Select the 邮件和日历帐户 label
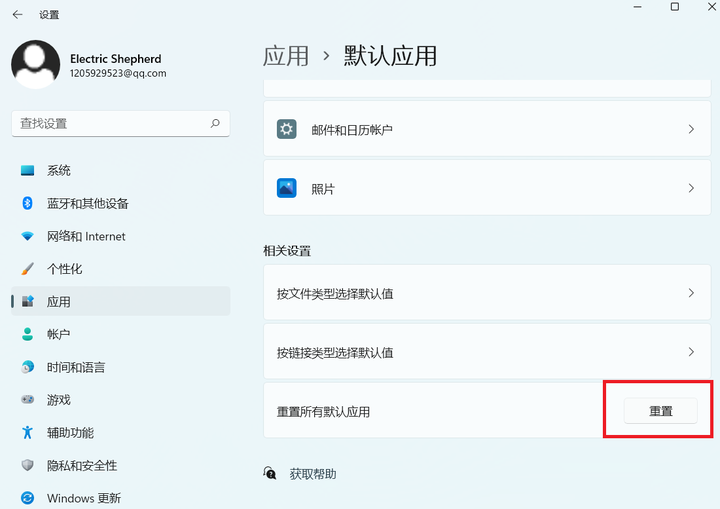The width and height of the screenshot is (720, 509). point(352,130)
